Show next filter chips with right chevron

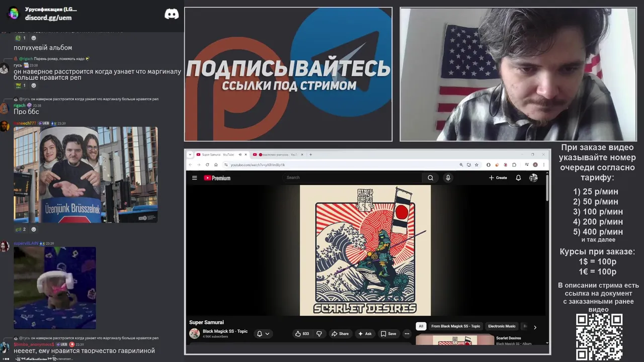(535, 327)
